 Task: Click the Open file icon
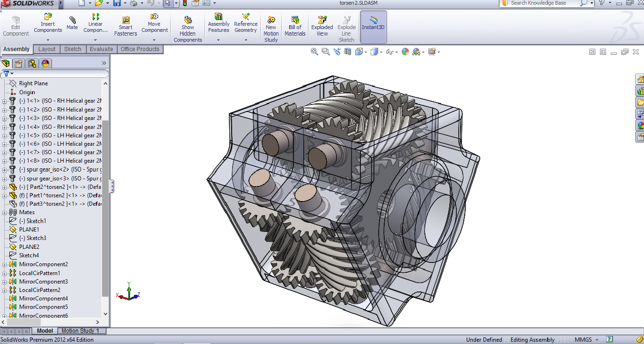[x=99, y=3]
